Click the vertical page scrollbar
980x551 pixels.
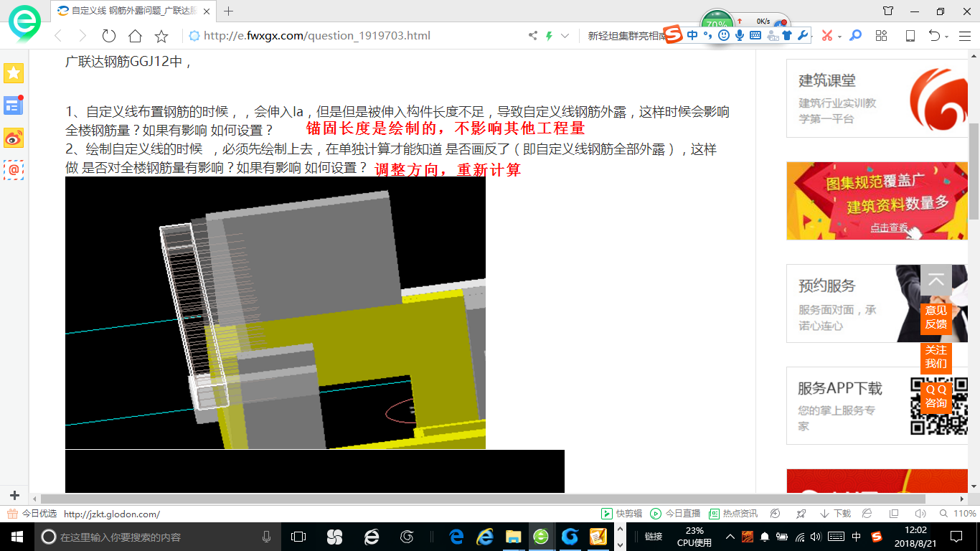(x=974, y=171)
